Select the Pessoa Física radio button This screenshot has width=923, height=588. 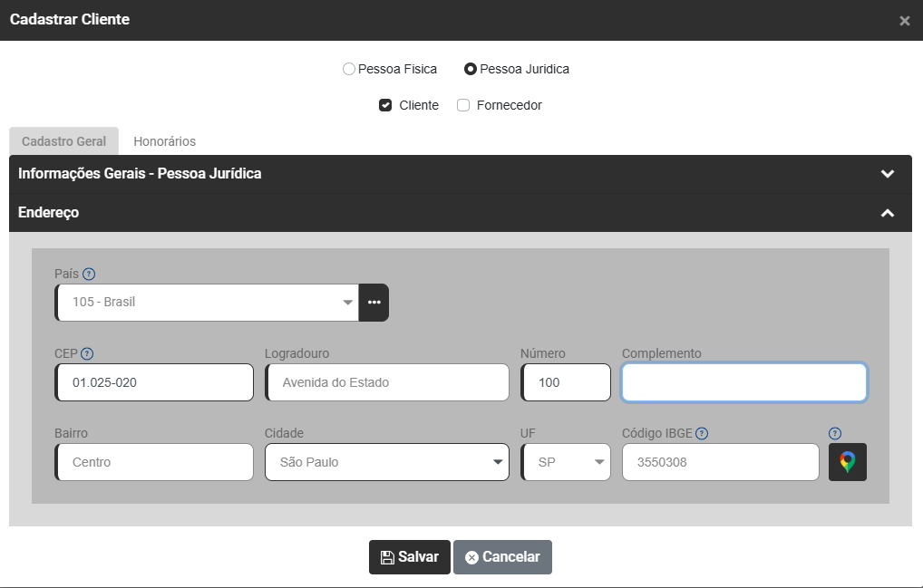(349, 69)
